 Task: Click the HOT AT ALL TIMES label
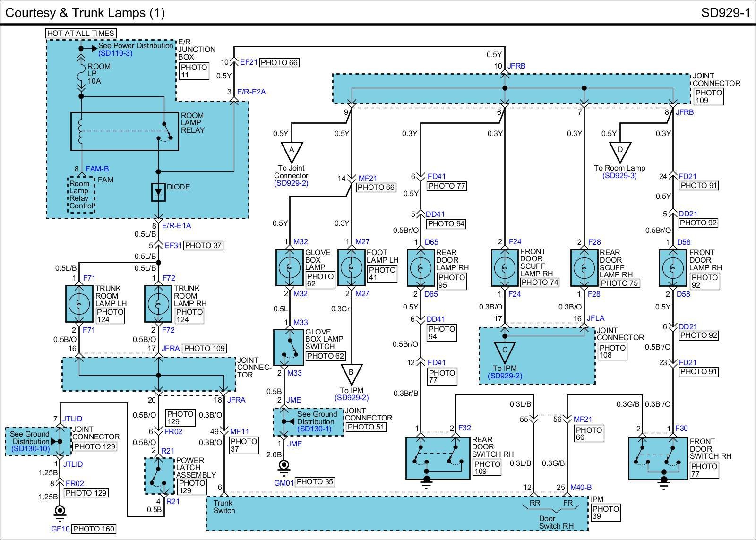coord(81,33)
